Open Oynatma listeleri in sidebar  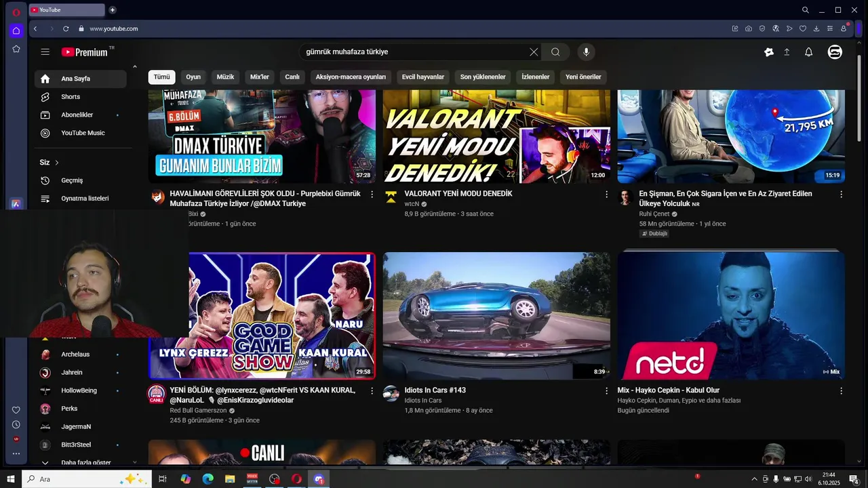pyautogui.click(x=81, y=199)
